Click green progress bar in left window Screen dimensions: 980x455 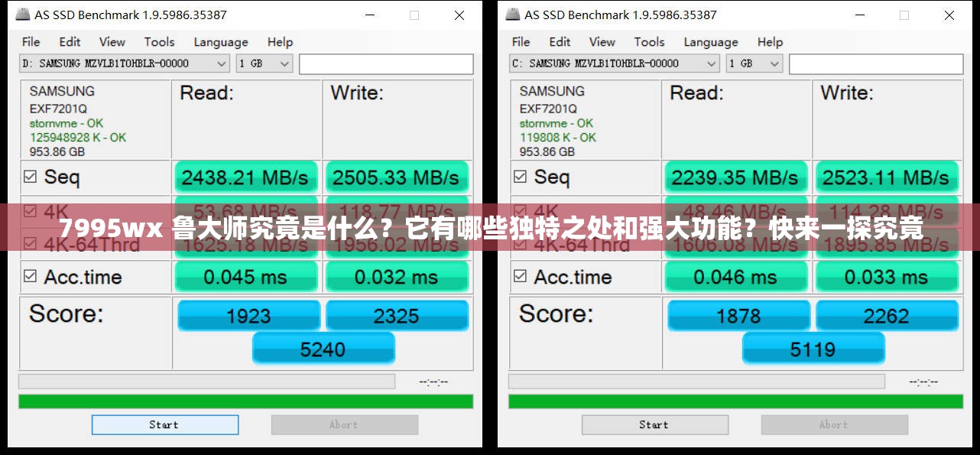pos(245,401)
